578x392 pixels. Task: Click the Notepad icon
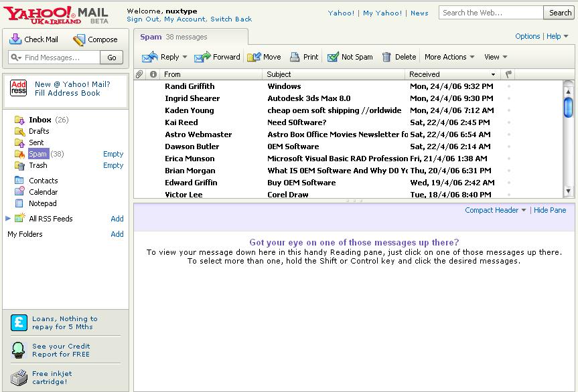19,203
